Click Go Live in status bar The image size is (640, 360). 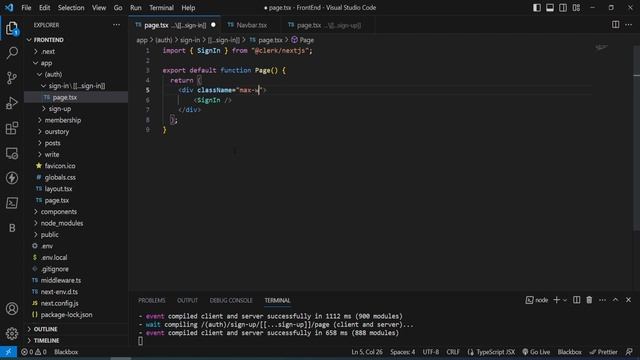pos(536,352)
